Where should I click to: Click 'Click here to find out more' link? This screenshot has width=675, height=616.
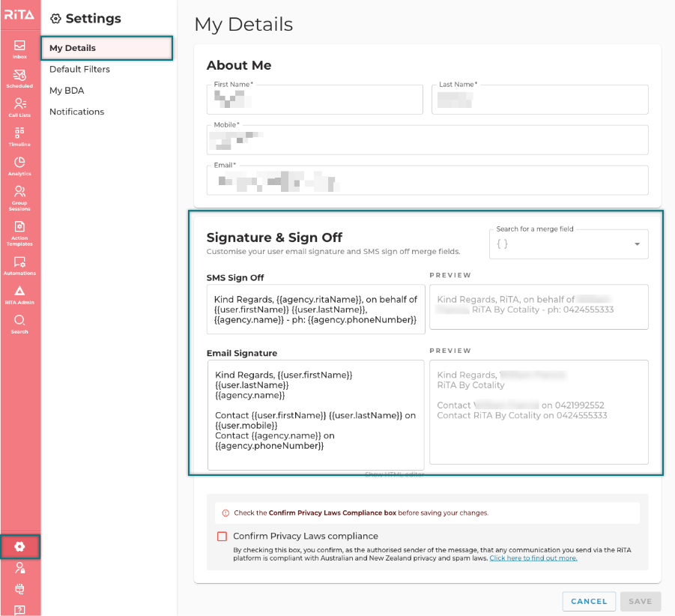pos(533,558)
